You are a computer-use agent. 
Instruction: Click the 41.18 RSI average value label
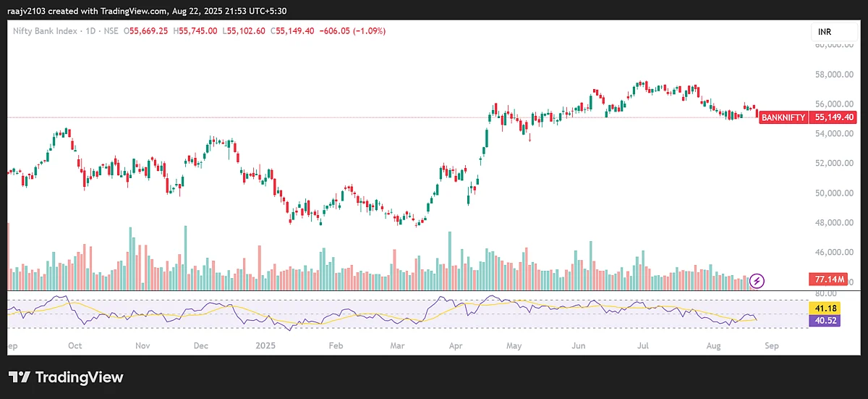coord(825,308)
